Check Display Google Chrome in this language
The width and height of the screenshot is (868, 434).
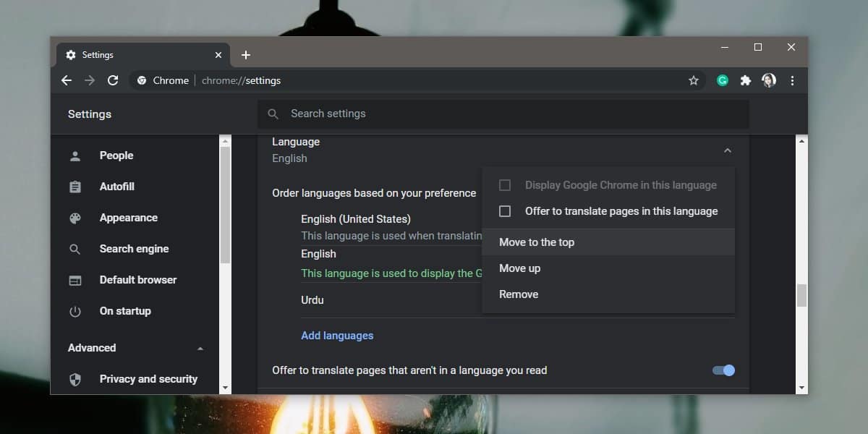pyautogui.click(x=506, y=185)
